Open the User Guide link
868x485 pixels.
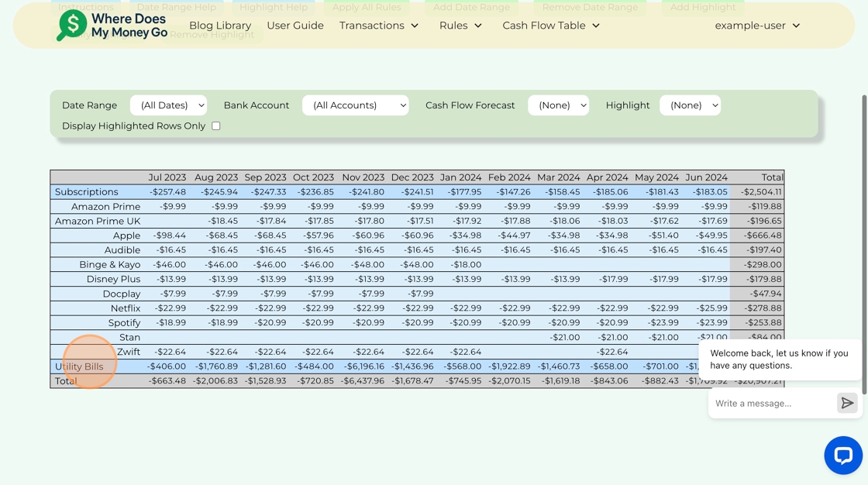(x=295, y=26)
